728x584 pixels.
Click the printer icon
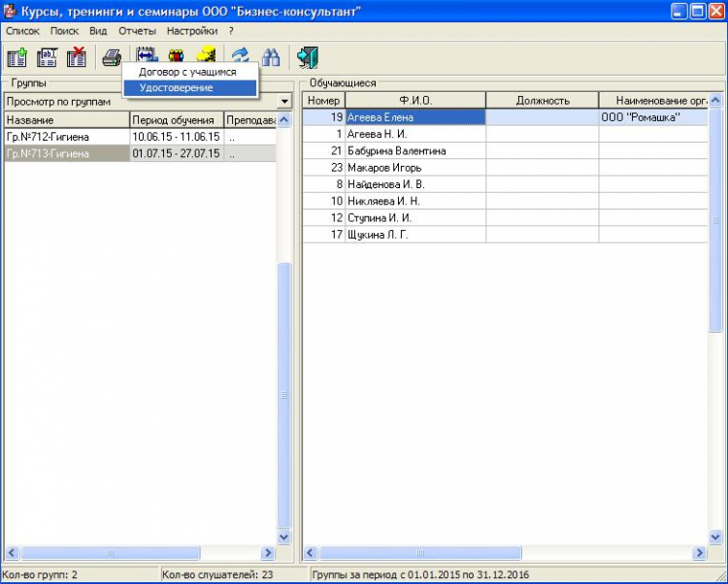(x=112, y=57)
